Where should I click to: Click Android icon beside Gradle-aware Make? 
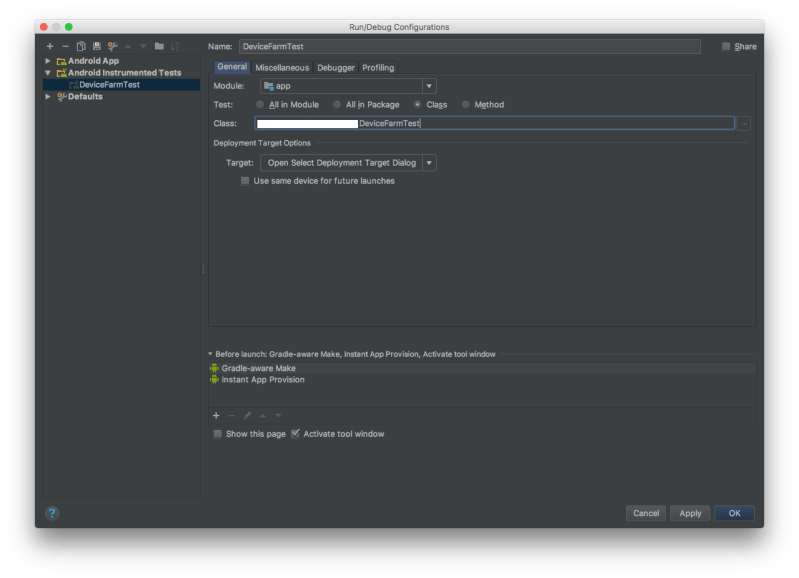pos(215,368)
